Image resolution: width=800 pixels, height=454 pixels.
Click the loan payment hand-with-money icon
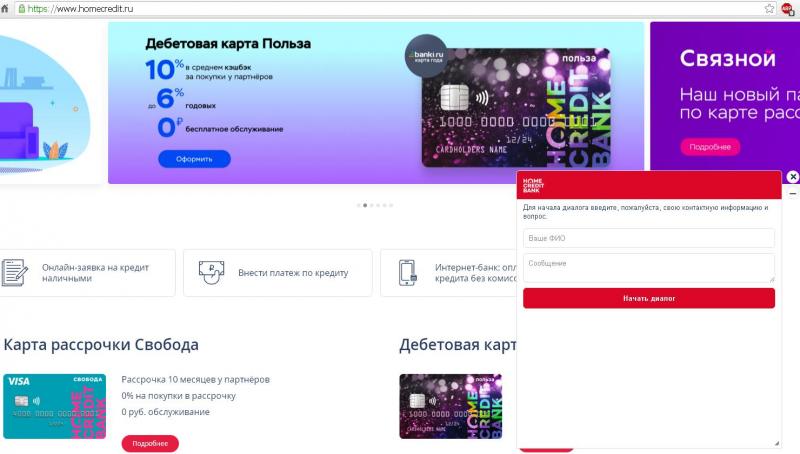[211, 272]
